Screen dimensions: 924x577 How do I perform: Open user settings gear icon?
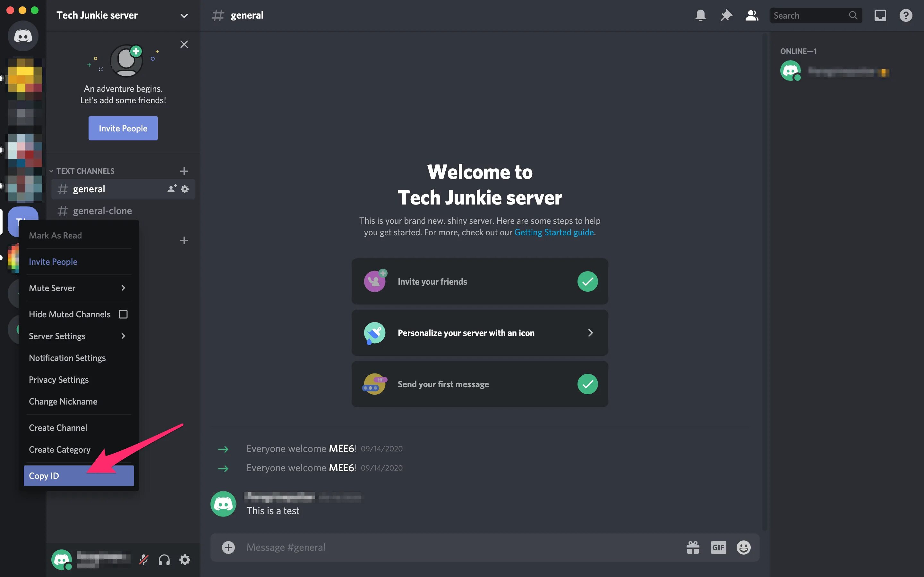click(x=185, y=560)
